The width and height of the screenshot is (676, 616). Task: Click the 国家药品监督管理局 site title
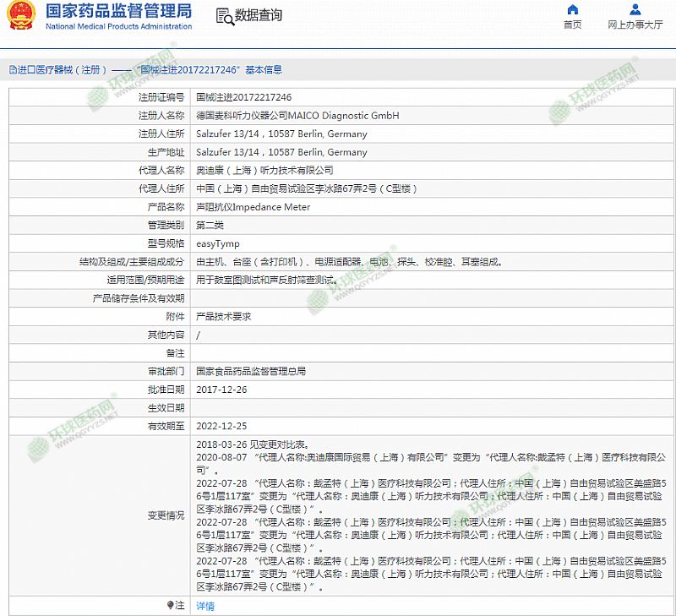(x=117, y=11)
